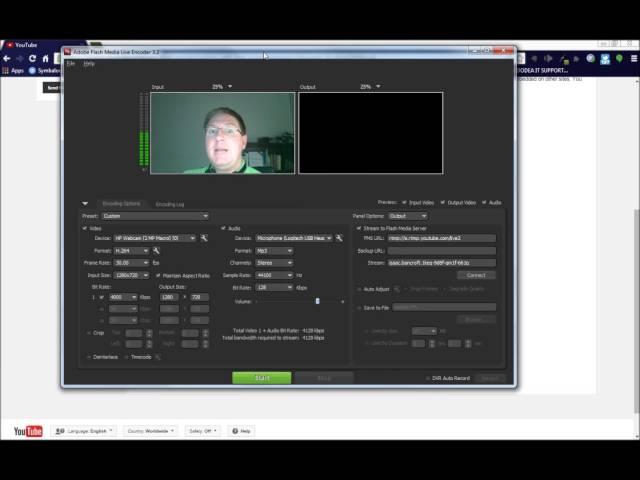Open the audio Format Mp3 dropdown
The width and height of the screenshot is (640, 480).
(274, 251)
